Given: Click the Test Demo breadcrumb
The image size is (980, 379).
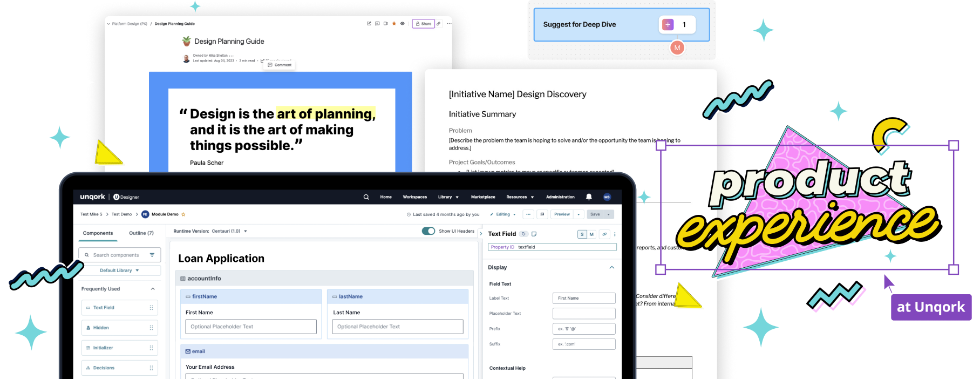Looking at the screenshot, I should pyautogui.click(x=121, y=214).
